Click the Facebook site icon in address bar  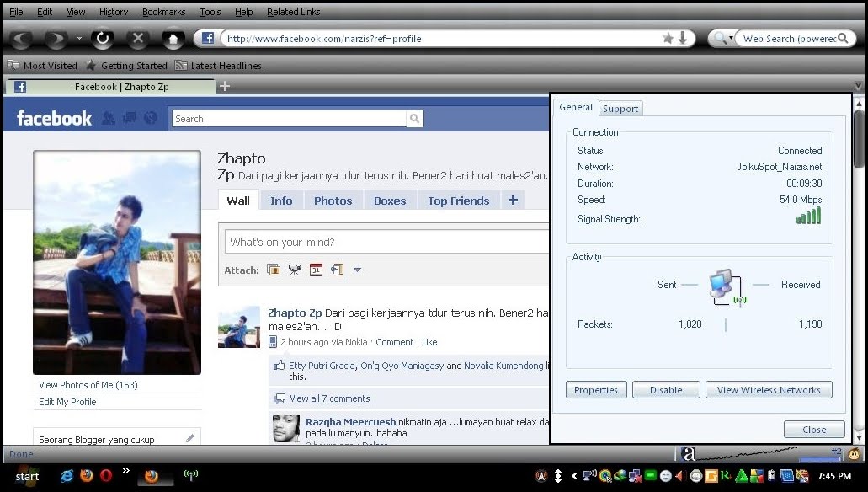[x=208, y=38]
